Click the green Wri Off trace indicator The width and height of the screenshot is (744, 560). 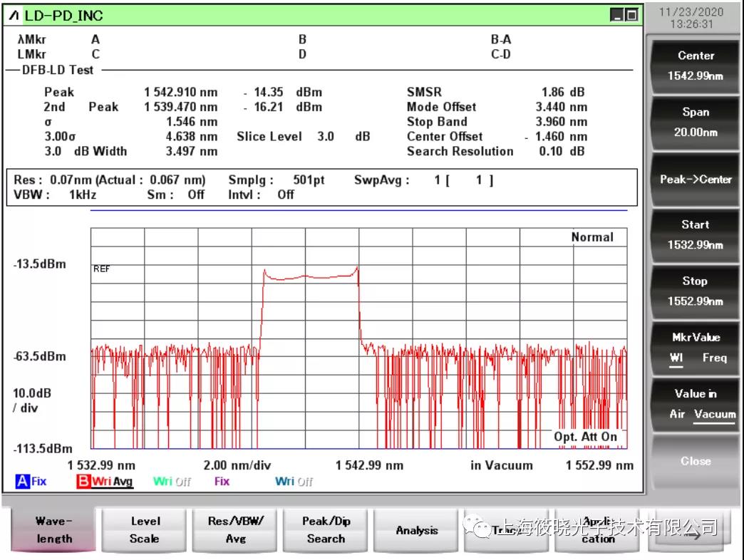click(x=172, y=482)
